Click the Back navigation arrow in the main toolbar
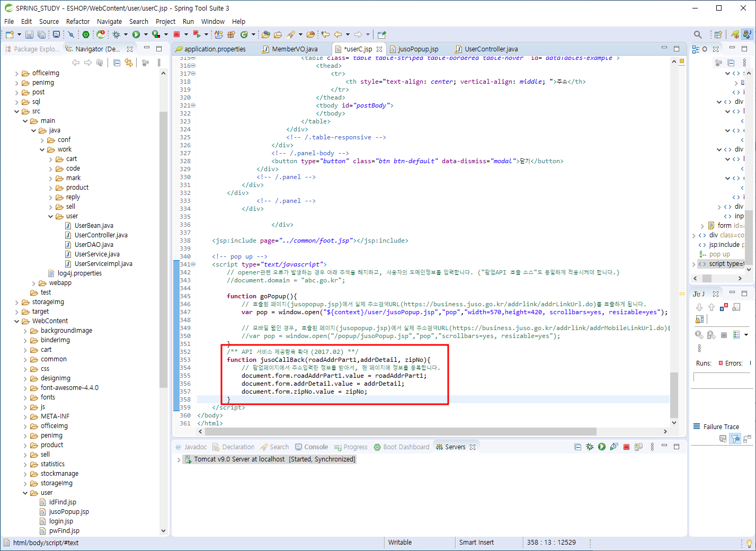 pyautogui.click(x=338, y=34)
